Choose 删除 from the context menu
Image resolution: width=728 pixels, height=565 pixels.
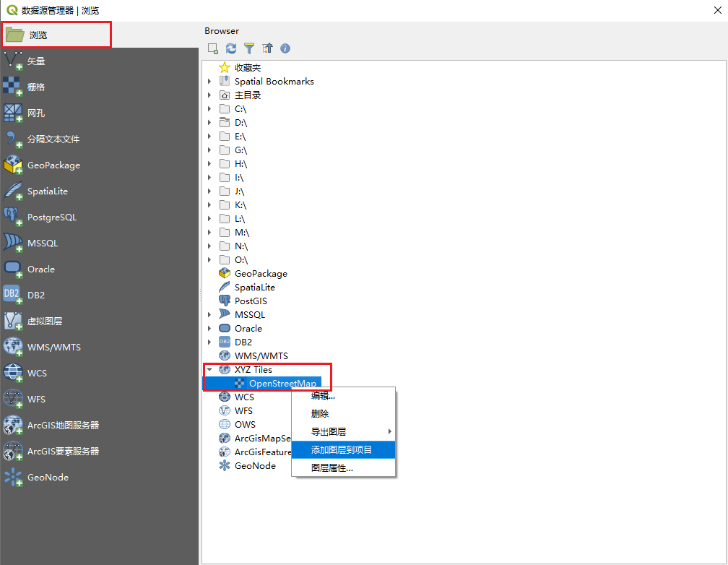(343, 413)
